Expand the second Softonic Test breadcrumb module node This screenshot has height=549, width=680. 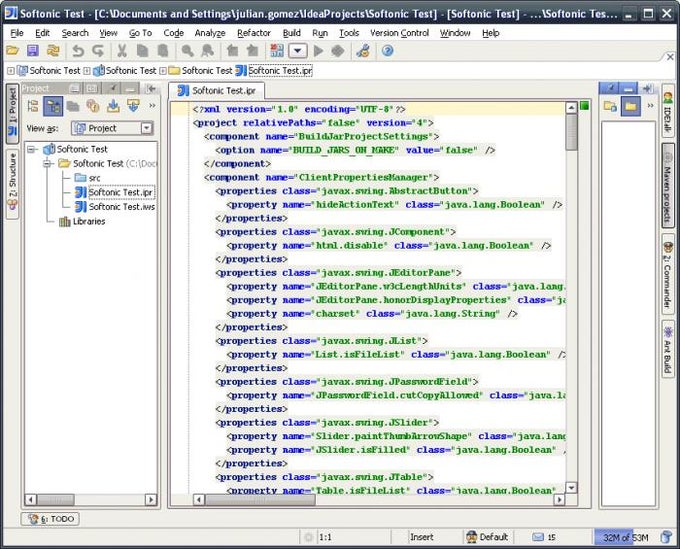point(87,70)
